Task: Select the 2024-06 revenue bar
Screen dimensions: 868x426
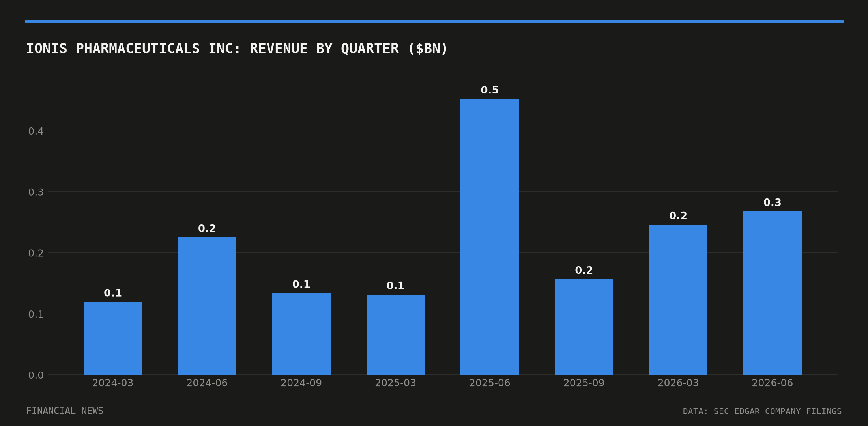Action: 207,306
